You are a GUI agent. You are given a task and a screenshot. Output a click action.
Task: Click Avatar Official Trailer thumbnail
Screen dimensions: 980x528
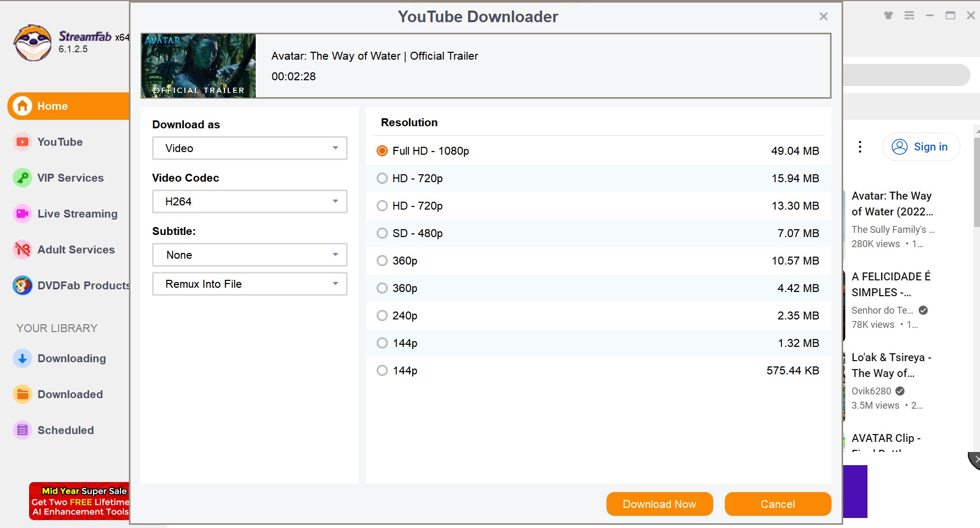(199, 66)
